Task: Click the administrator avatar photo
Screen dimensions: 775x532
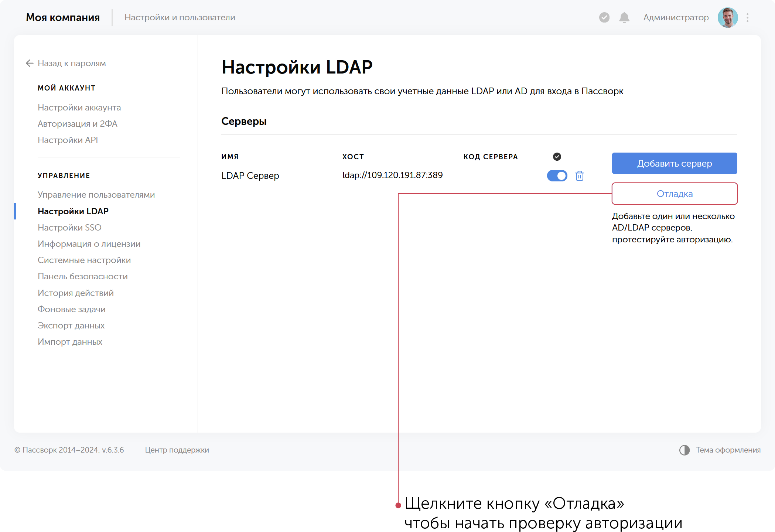Action: (727, 17)
